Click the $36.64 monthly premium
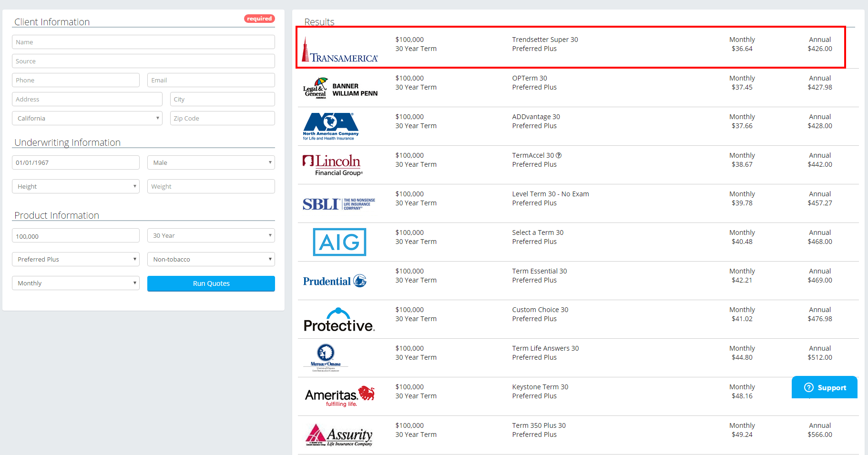Image resolution: width=868 pixels, height=455 pixels. (742, 49)
